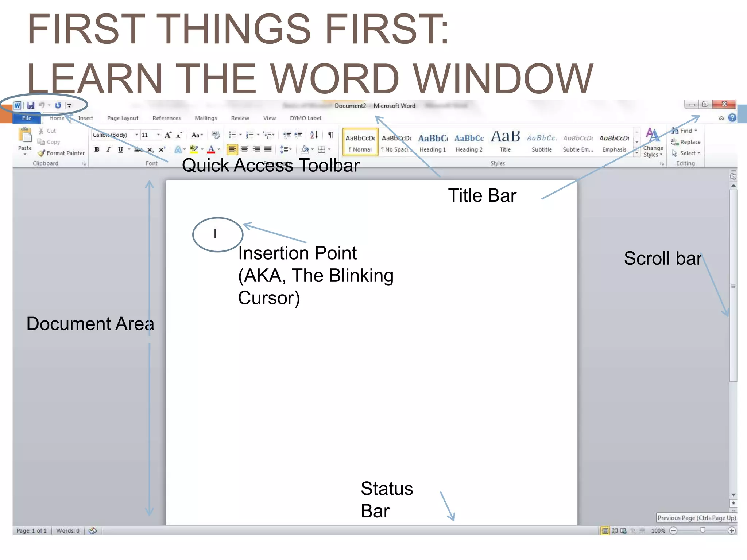This screenshot has width=747, height=560.
Task: Click the Paste button
Action: click(x=25, y=141)
